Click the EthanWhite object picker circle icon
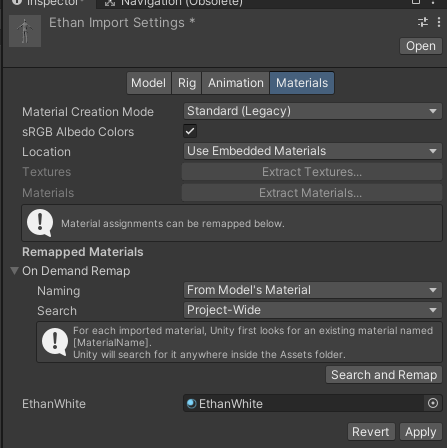 433,403
